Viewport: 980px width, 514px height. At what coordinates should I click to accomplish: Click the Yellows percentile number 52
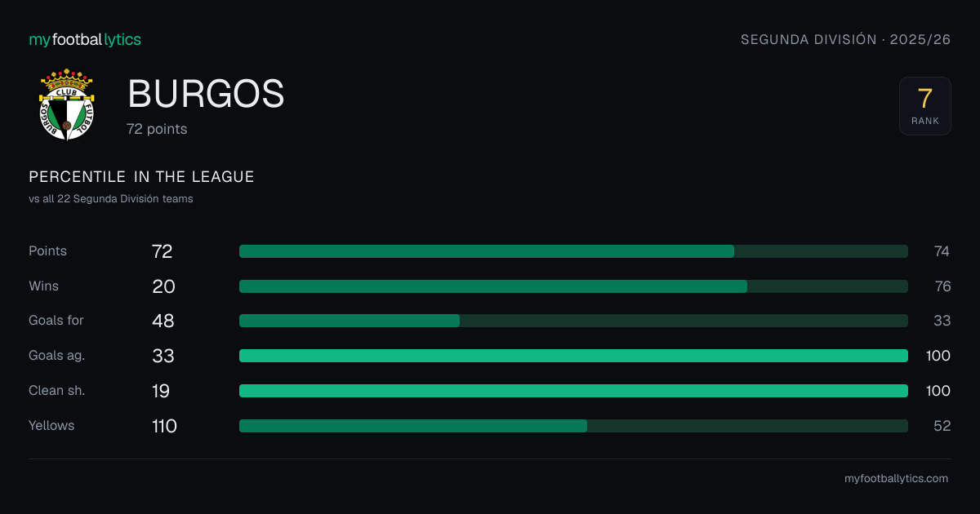point(942,426)
